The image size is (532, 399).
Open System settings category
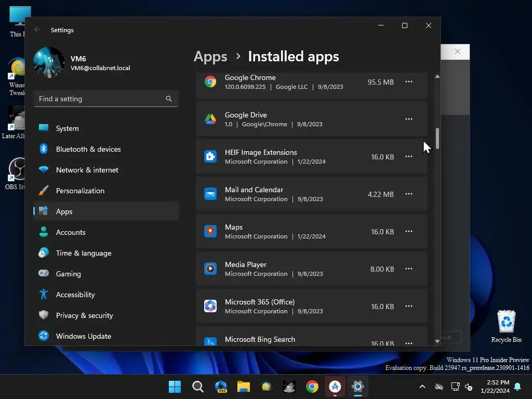pos(105,128)
